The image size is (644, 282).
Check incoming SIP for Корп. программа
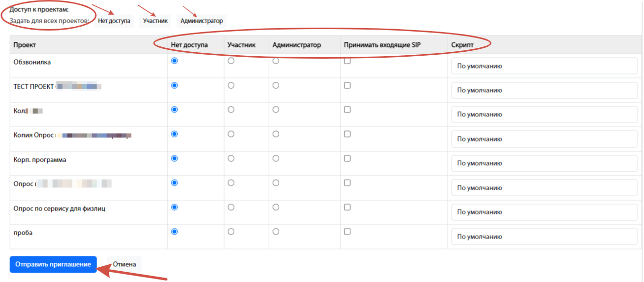pyautogui.click(x=347, y=159)
